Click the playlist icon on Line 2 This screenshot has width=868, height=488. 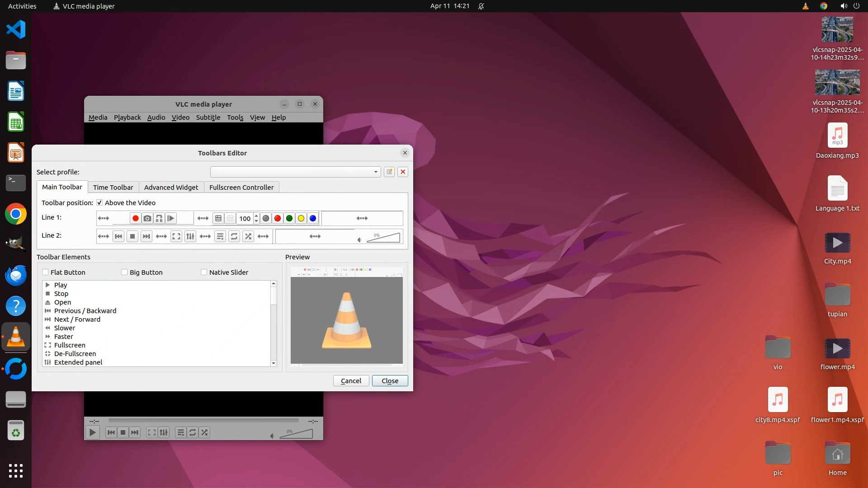point(220,236)
